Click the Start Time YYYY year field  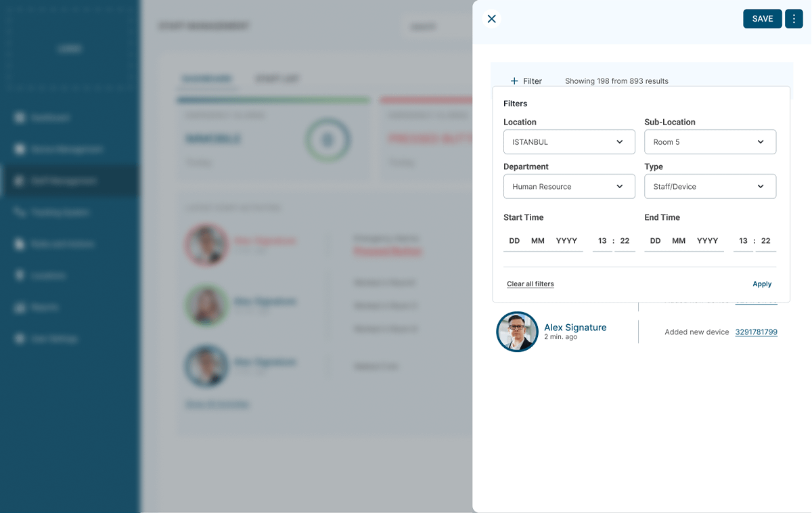click(566, 241)
